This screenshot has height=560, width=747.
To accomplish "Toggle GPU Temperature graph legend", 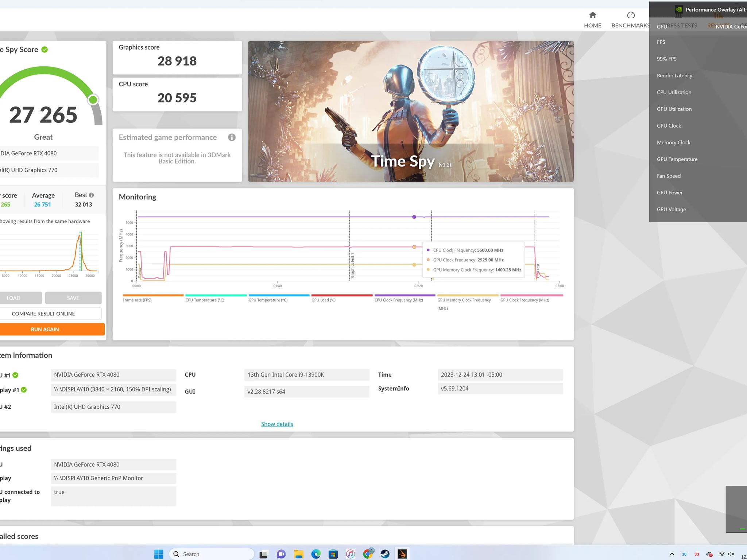I will [x=279, y=298].
